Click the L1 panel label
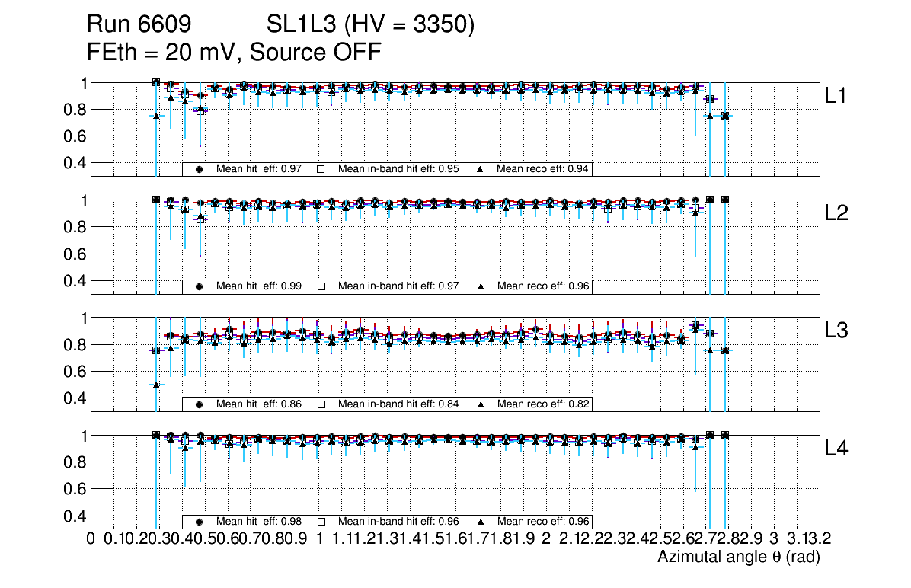Viewport: 911px width, 588px height. pos(836,96)
